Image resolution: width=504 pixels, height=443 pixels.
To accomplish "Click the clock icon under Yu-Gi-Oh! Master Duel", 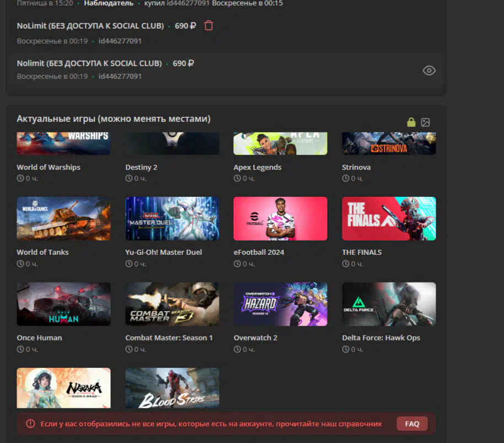I will click(x=129, y=264).
